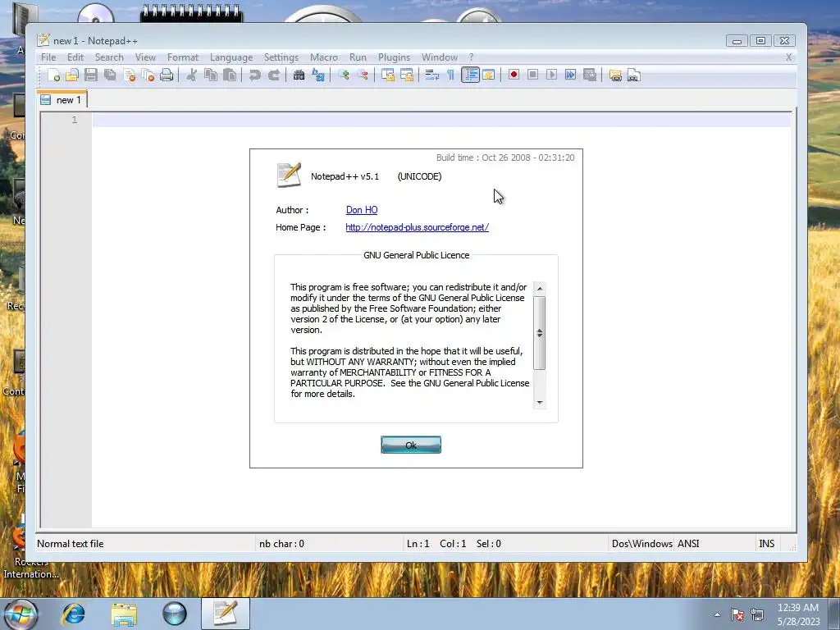840x630 pixels.
Task: Open the Window menu
Action: coord(440,57)
